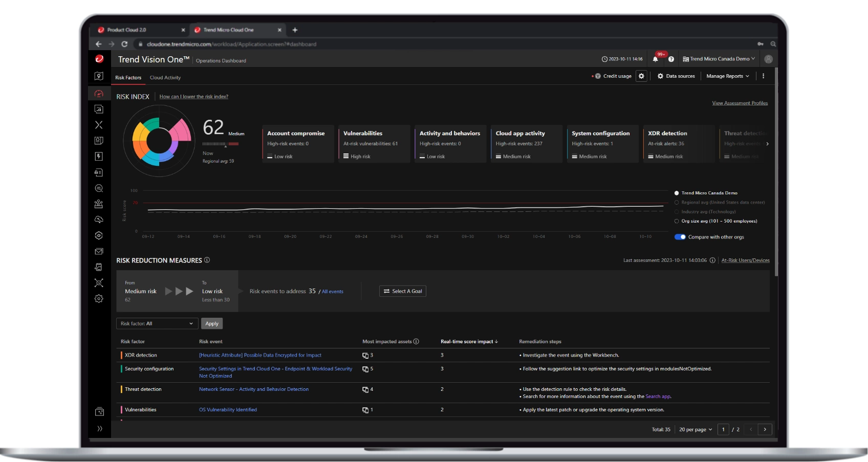The height and width of the screenshot is (462, 868).
Task: Toggle Trend Micro Canada Demo legend series
Action: (x=706, y=193)
